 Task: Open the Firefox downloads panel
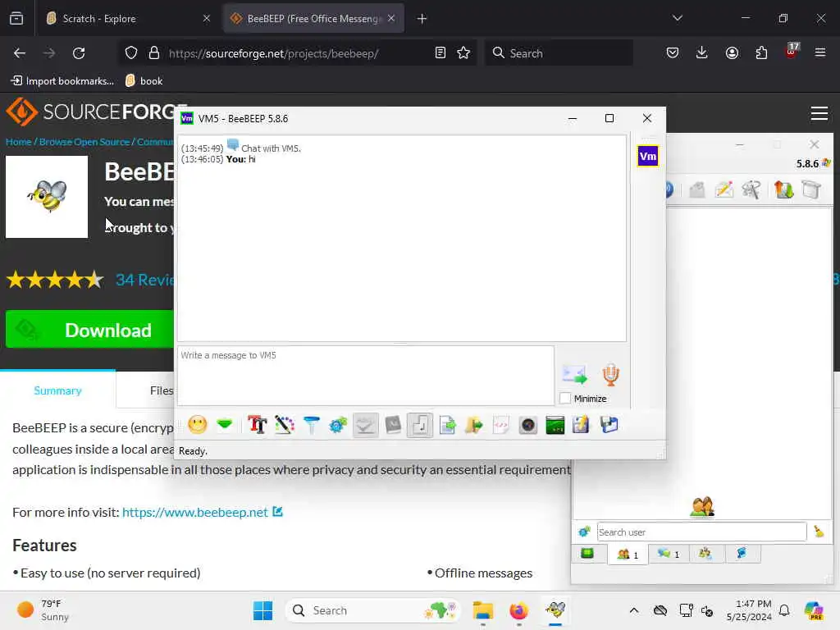[x=702, y=53]
